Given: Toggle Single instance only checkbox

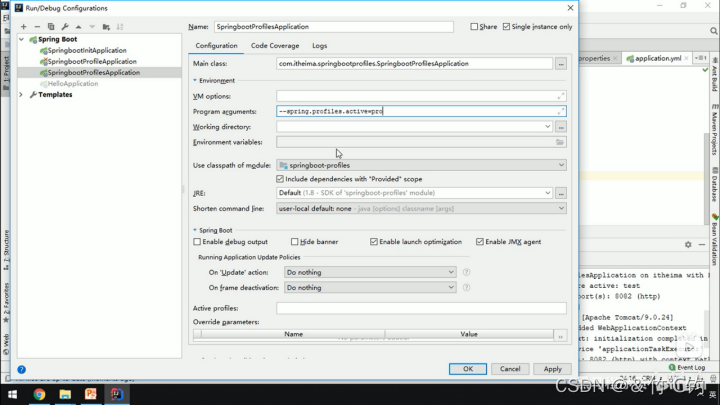Looking at the screenshot, I should point(506,27).
